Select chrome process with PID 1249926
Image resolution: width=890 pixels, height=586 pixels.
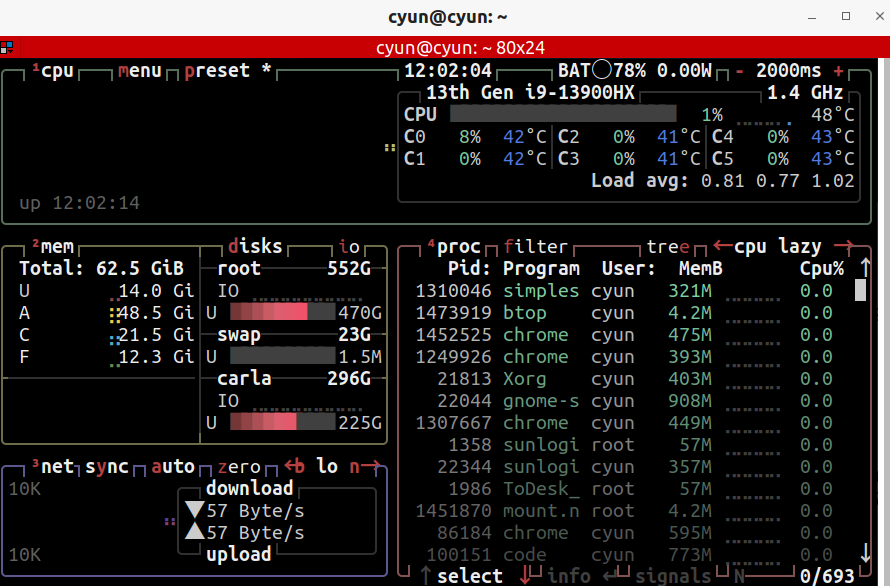tap(624, 357)
